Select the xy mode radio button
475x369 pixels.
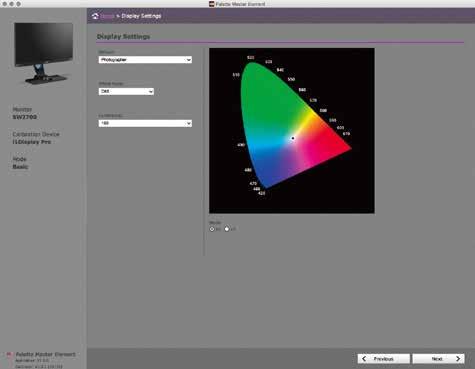tap(212, 229)
